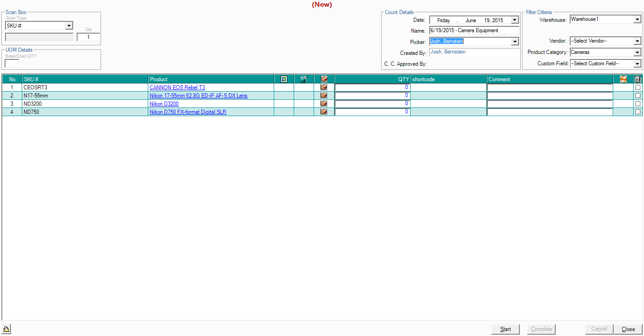The height and width of the screenshot is (336, 644).
Task: Expand the Select Vendor dropdown
Action: click(x=637, y=41)
